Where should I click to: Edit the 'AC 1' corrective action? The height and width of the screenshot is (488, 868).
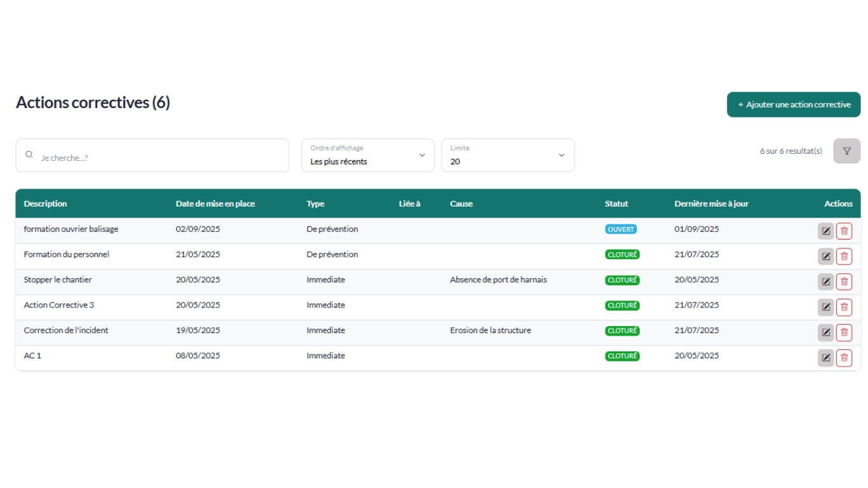(x=825, y=358)
